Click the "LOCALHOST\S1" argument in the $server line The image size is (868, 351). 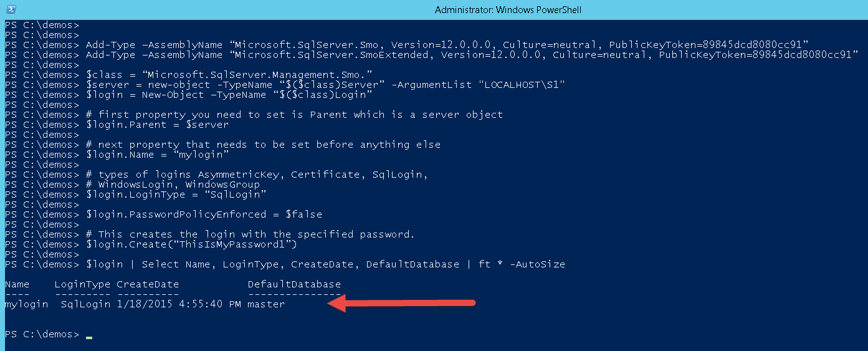[521, 85]
